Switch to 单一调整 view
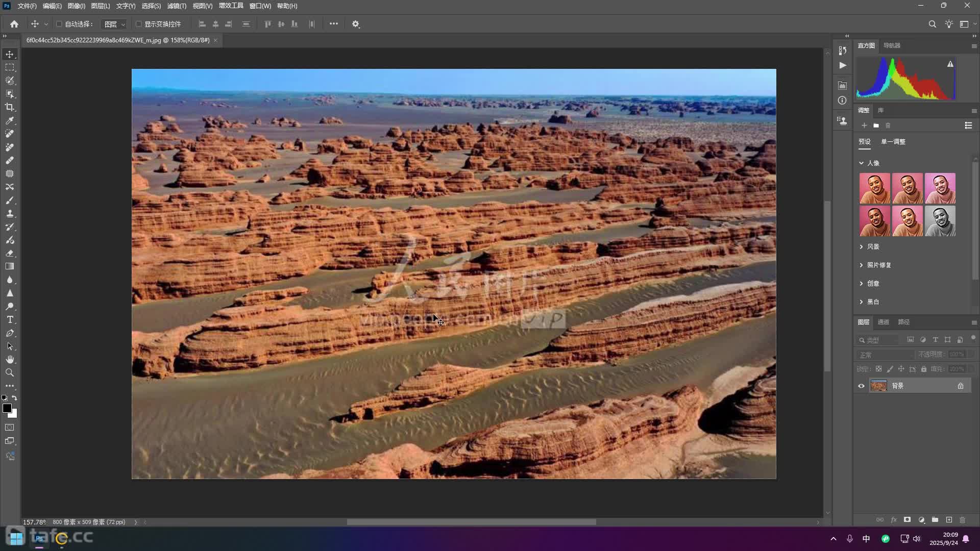Viewport: 980px width, 551px height. tap(893, 142)
